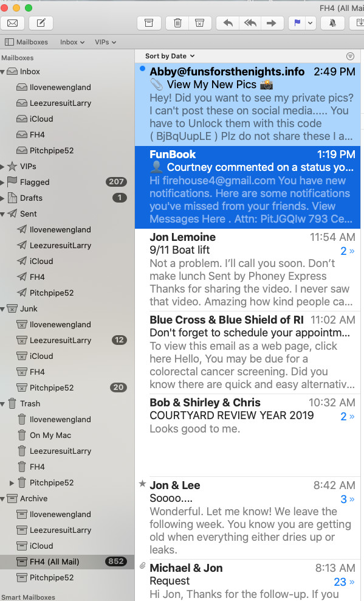Reply to the selected message
The height and width of the screenshot is (601, 364).
pos(228,23)
